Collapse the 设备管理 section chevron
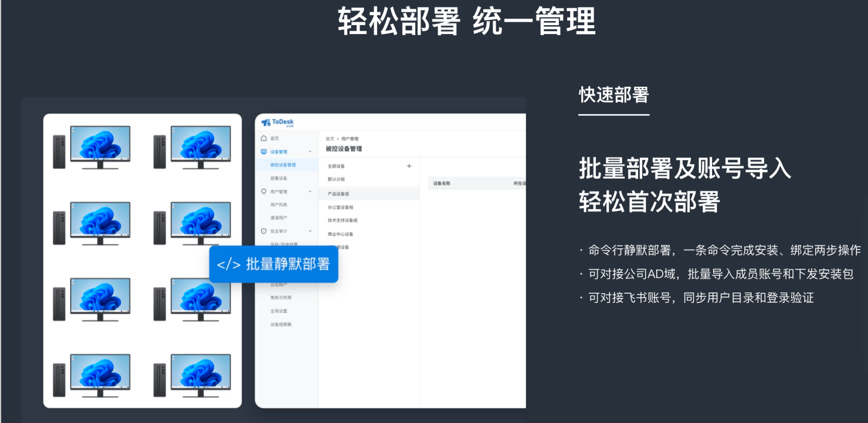The height and width of the screenshot is (423, 868). (x=310, y=152)
